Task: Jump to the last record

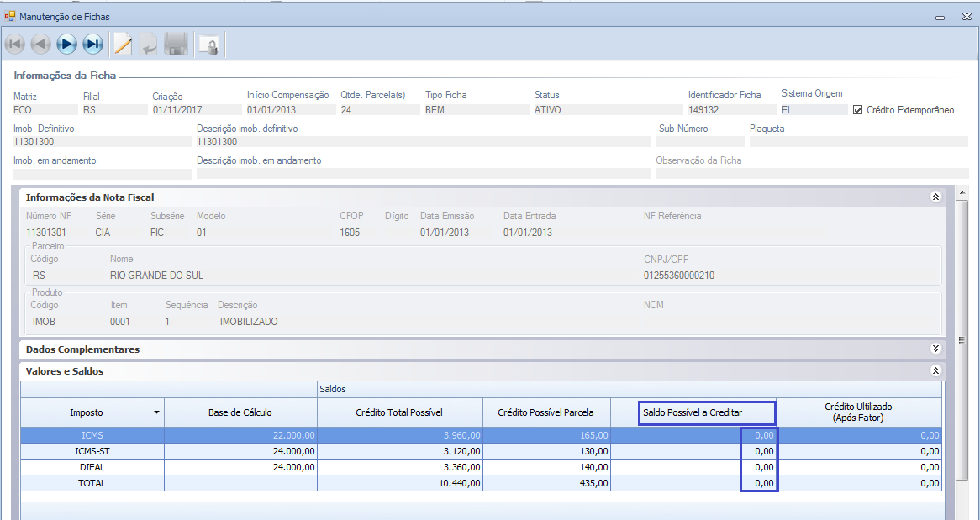Action: pyautogui.click(x=93, y=44)
